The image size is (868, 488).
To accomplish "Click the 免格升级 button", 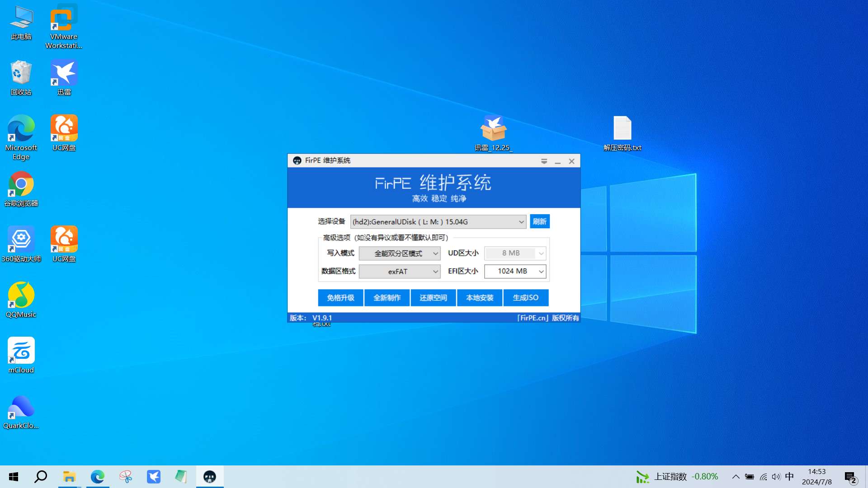I will (340, 298).
